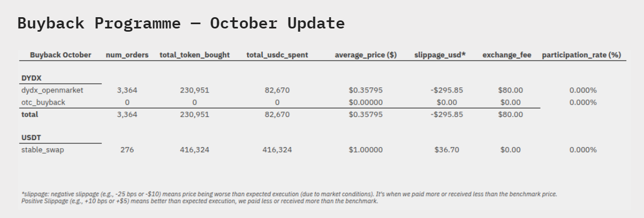Image resolution: width=644 pixels, height=218 pixels.
Task: Click the bold total row label
Action: pos(30,114)
